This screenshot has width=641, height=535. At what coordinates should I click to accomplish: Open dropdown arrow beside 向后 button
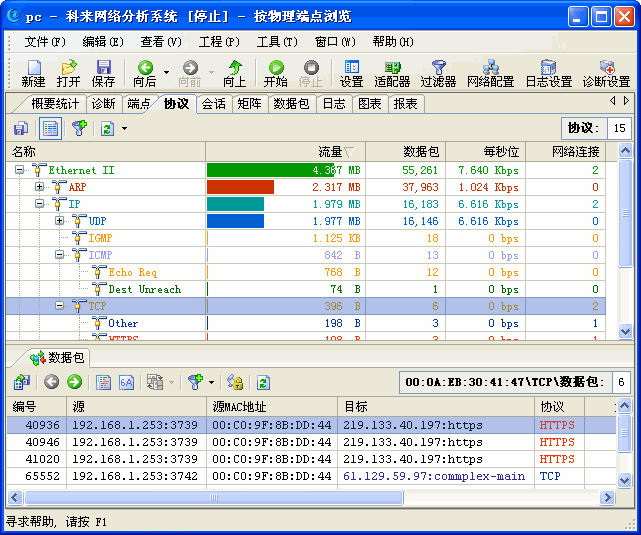166,72
